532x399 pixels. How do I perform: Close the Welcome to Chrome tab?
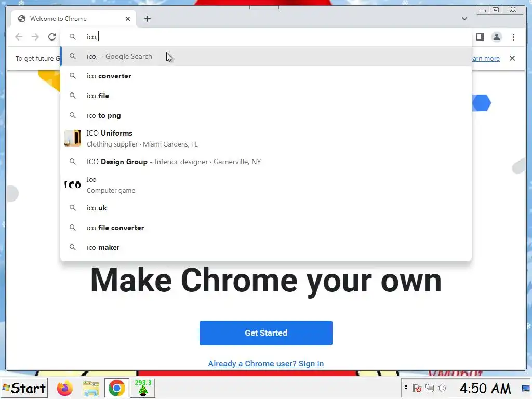point(128,19)
